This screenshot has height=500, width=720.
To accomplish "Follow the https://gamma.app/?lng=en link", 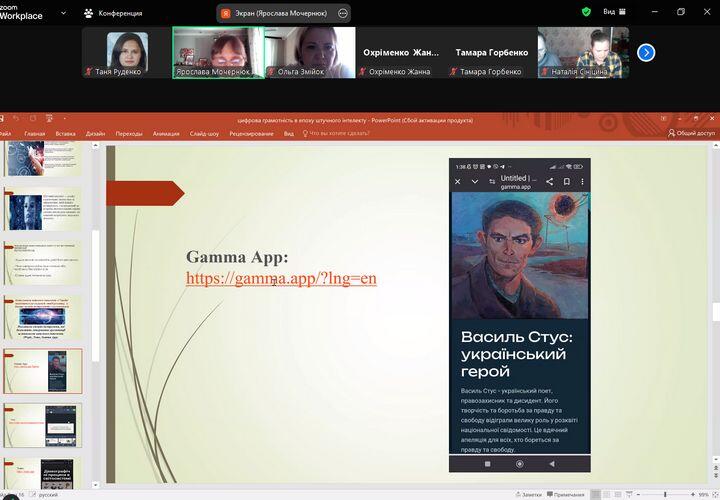I will click(281, 278).
